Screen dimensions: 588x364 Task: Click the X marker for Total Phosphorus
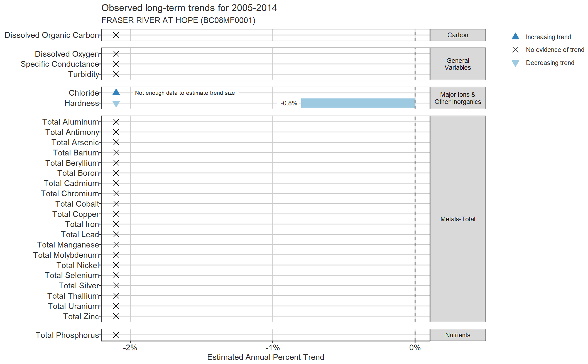[116, 335]
